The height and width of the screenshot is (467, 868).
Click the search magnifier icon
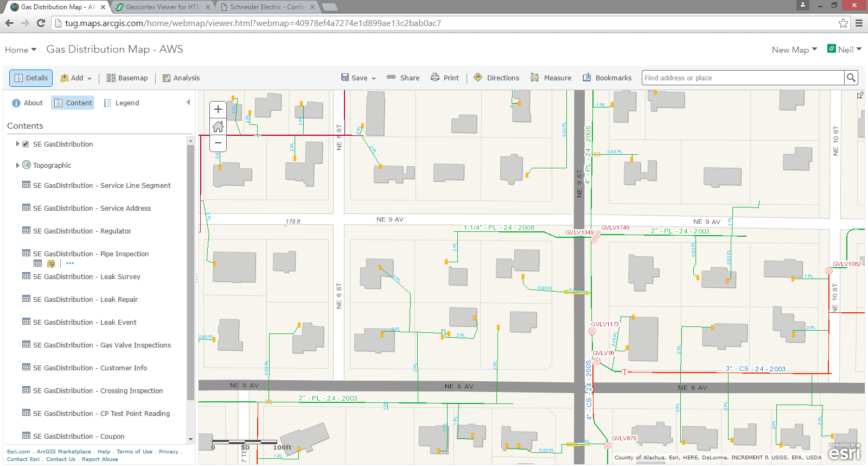[x=851, y=78]
